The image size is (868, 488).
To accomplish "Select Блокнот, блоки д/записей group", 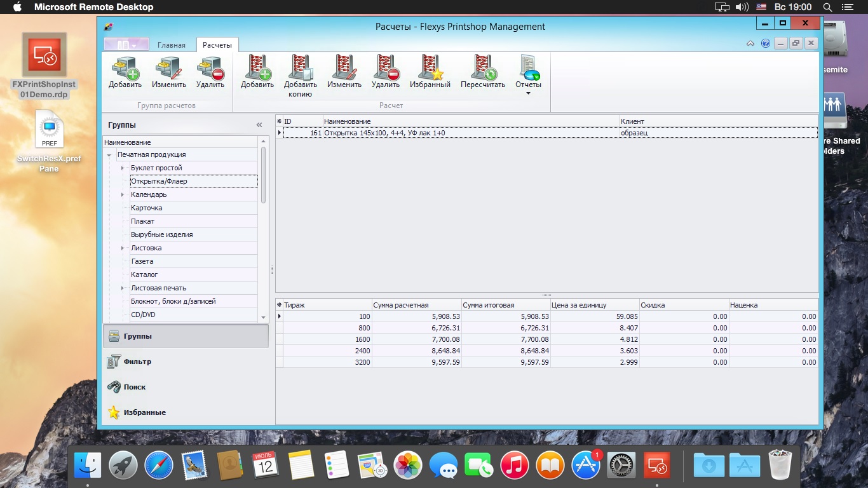I will [x=194, y=301].
